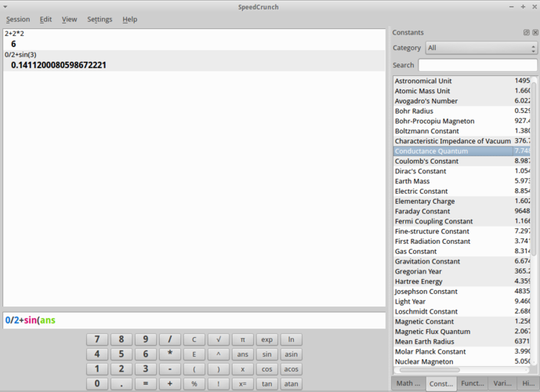
Task: Click the factorial exclamation keypad button
Action: (219, 383)
